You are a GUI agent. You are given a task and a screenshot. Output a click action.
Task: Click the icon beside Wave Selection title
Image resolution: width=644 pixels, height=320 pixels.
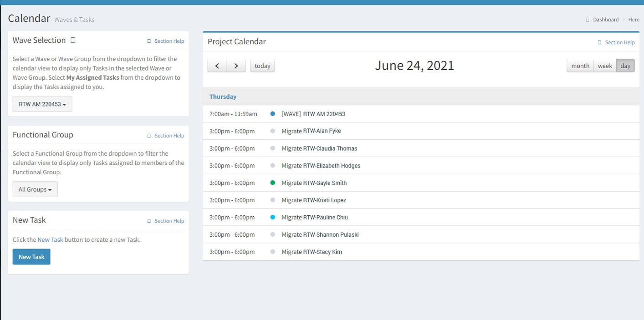coord(73,40)
